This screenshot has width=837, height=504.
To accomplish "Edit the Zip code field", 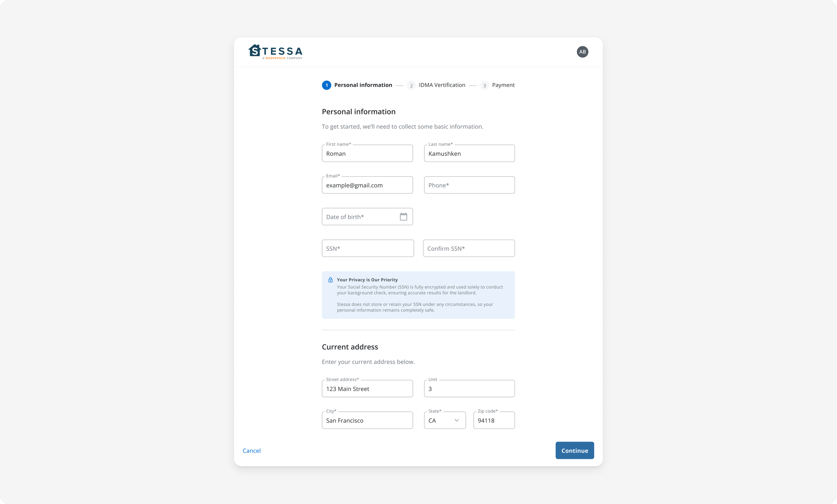I will tap(493, 420).
